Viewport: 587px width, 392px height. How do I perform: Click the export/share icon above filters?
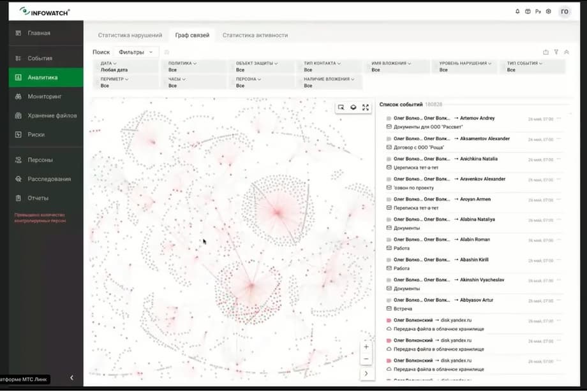tap(546, 52)
